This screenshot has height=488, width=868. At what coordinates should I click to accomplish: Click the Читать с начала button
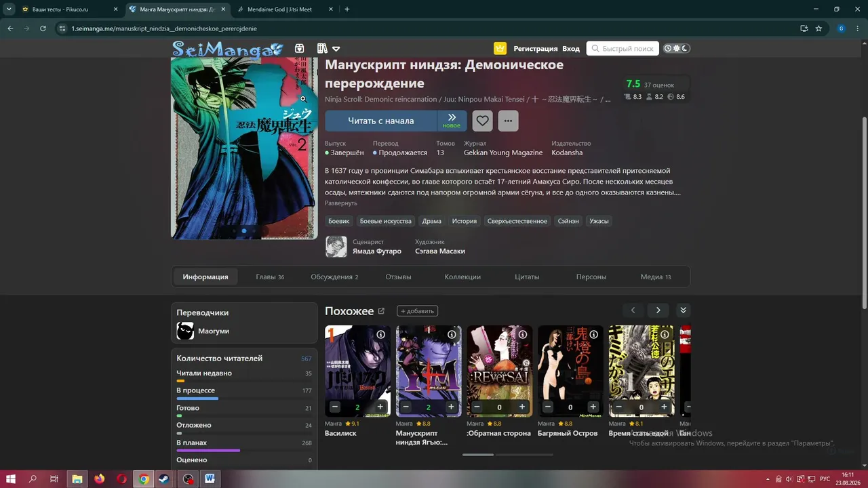(381, 121)
